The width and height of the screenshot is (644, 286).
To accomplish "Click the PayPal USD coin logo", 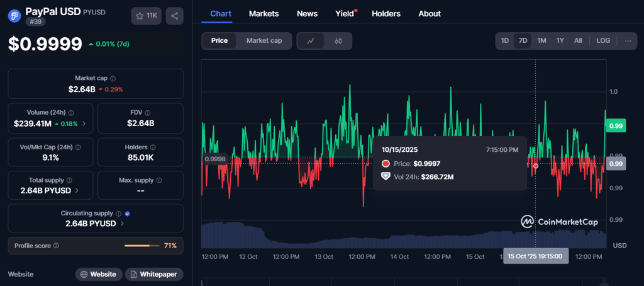I will pyautogui.click(x=14, y=16).
